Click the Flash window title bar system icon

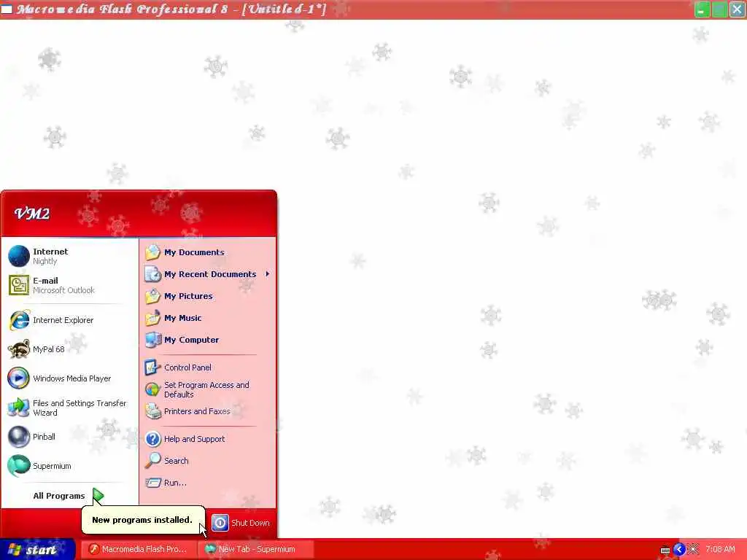click(x=7, y=9)
